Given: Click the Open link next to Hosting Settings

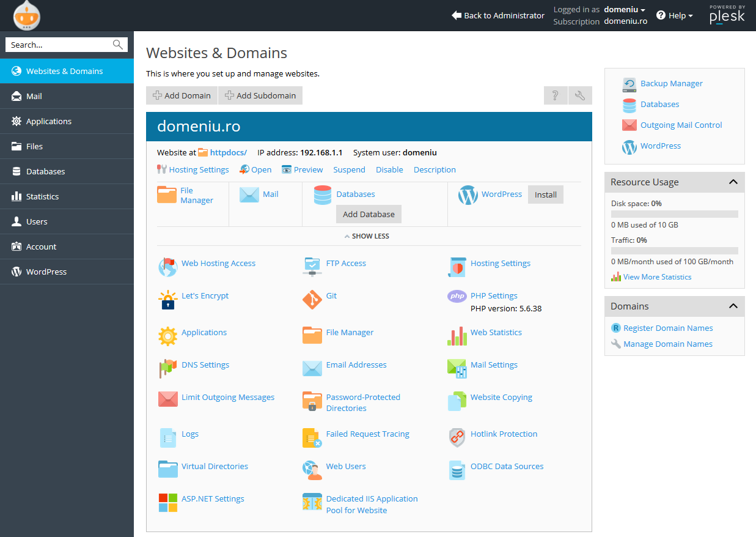Looking at the screenshot, I should click(x=255, y=169).
